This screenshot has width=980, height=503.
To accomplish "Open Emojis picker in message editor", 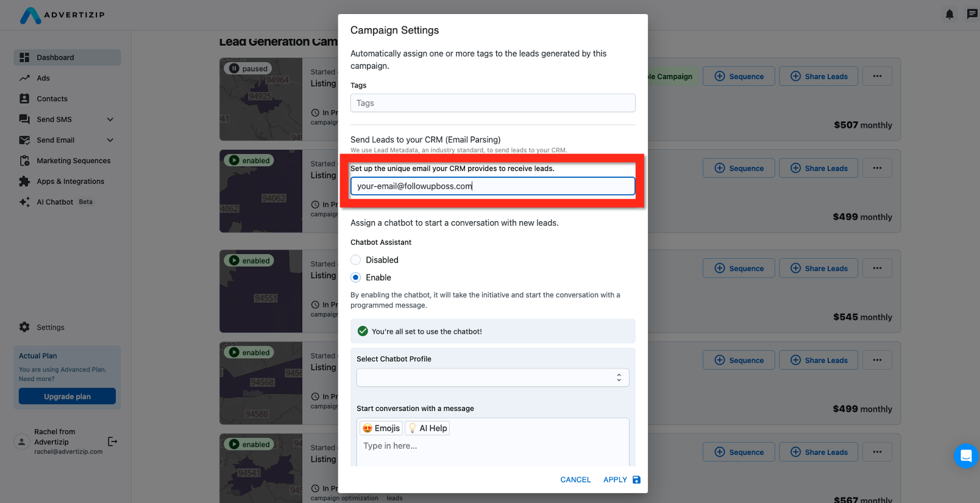I will (x=381, y=428).
